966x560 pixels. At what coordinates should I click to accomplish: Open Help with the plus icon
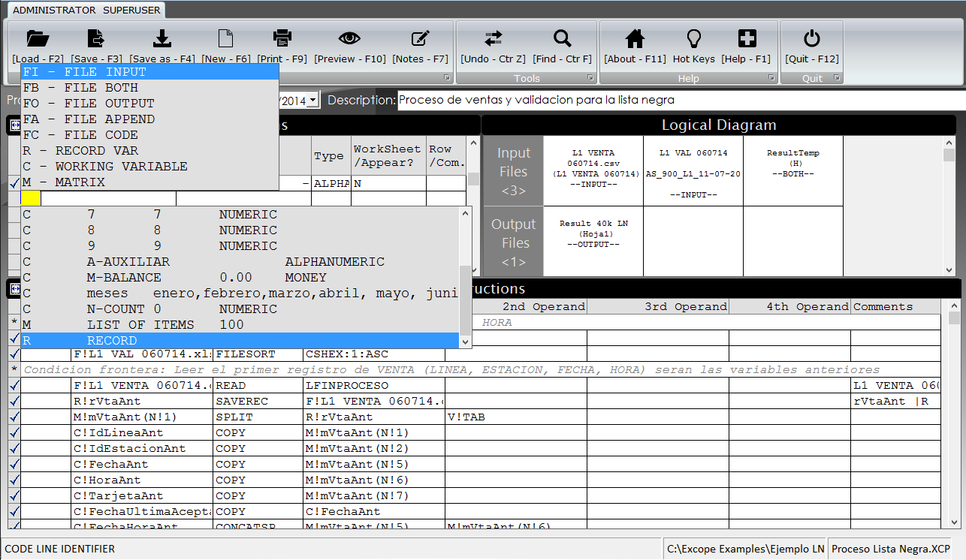pyautogui.click(x=747, y=38)
